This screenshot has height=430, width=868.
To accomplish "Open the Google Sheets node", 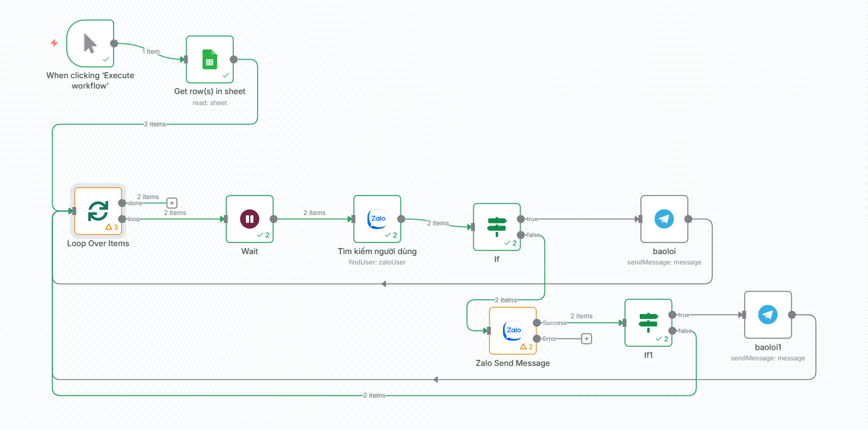I will 209,59.
